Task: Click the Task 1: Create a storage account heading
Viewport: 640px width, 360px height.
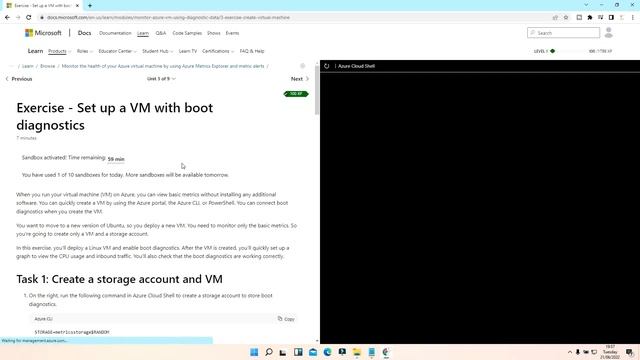Action: pos(119,279)
